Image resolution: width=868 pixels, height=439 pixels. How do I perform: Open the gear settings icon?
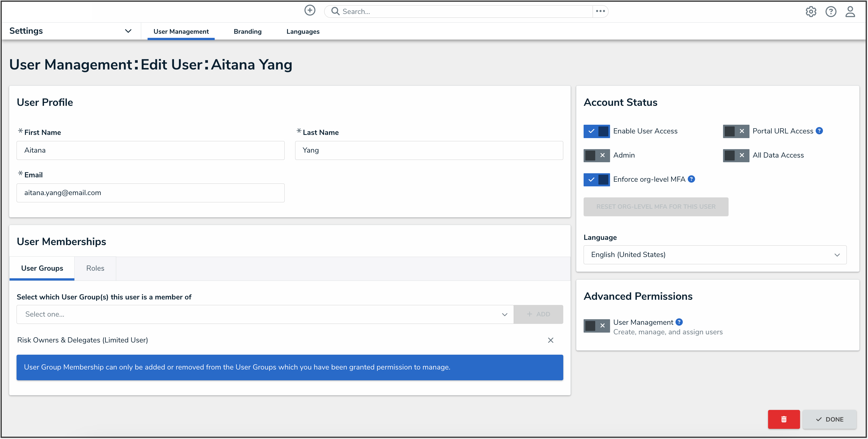810,12
